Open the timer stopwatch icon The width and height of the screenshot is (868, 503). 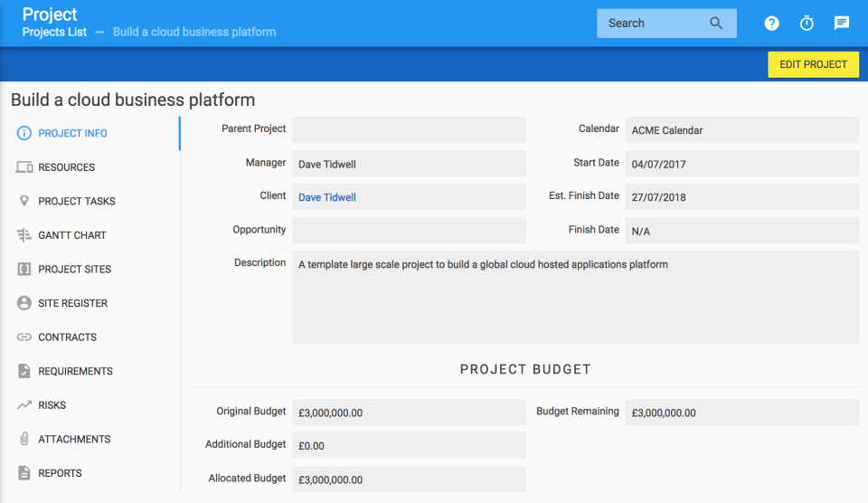(x=807, y=24)
